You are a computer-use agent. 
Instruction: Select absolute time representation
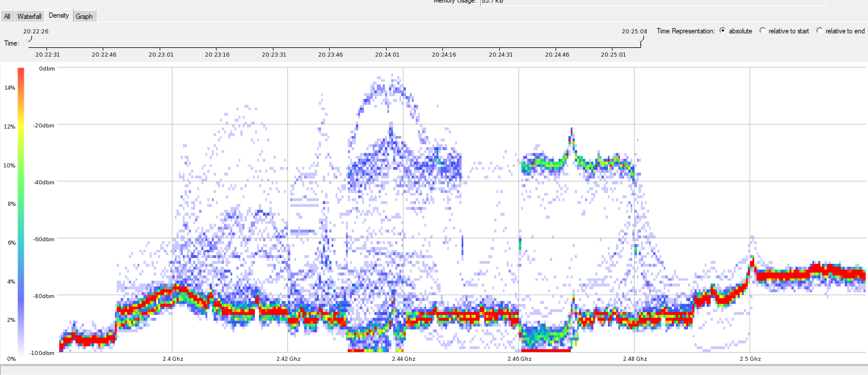tap(723, 31)
